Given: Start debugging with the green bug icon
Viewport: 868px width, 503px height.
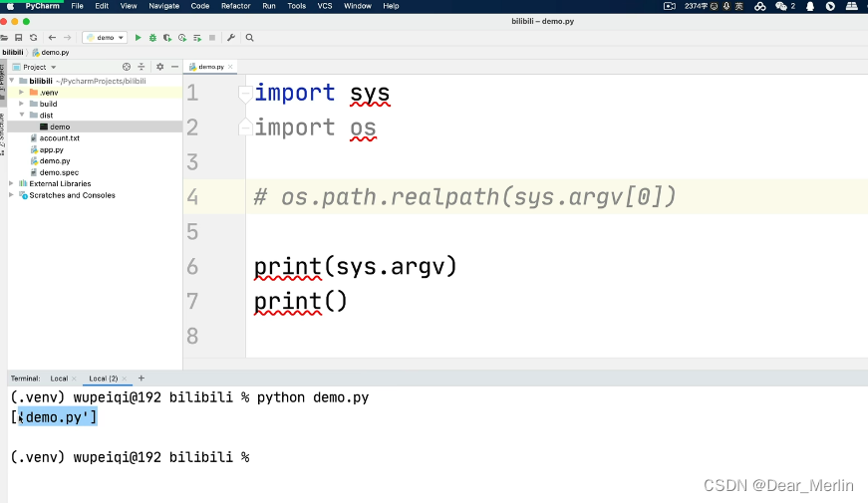Looking at the screenshot, I should click(152, 38).
